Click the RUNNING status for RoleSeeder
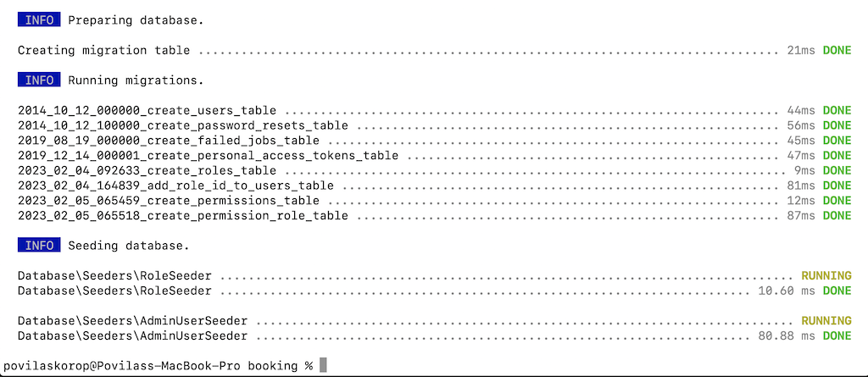Image resolution: width=868 pixels, height=377 pixels. (826, 275)
